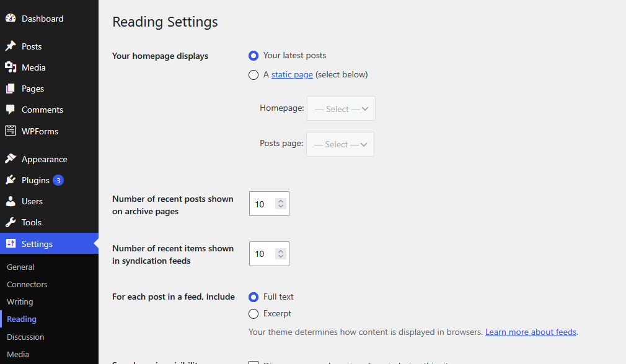This screenshot has height=364, width=626.
Task: Decrease archive pages post count with down arrow
Action: [281, 207]
